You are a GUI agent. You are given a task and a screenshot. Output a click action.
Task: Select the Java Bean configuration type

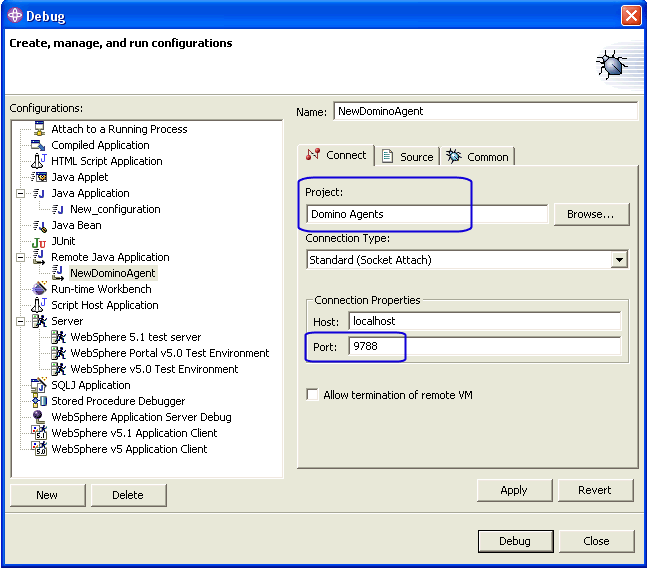(x=76, y=225)
